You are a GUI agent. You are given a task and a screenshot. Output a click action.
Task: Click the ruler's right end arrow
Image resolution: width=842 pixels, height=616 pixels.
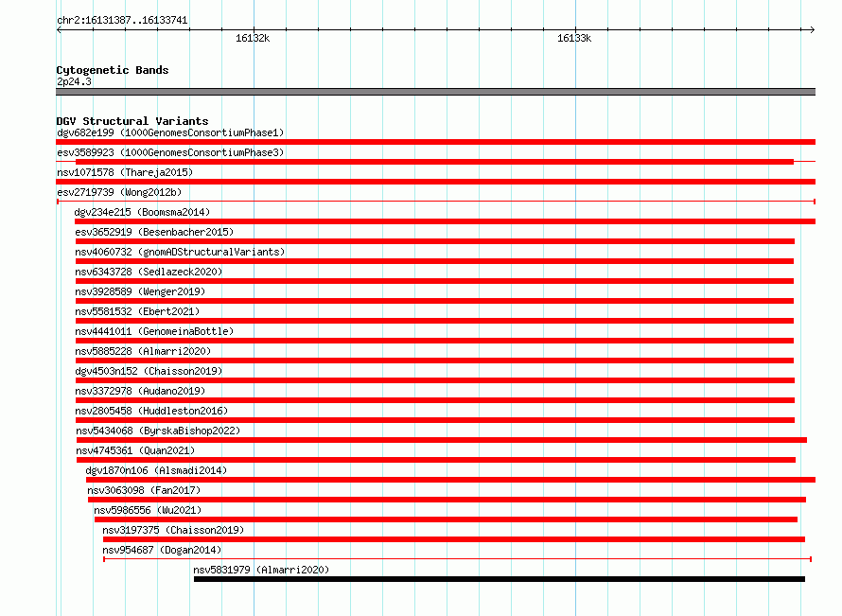(x=812, y=29)
